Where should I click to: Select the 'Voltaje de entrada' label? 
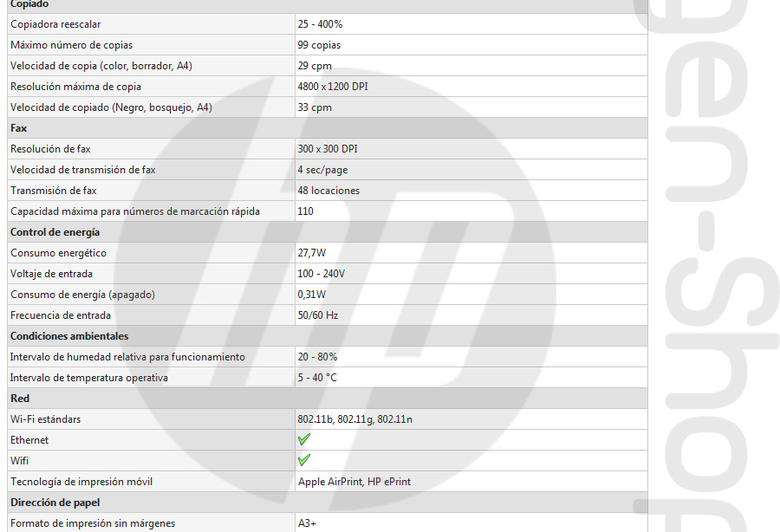pyautogui.click(x=52, y=274)
